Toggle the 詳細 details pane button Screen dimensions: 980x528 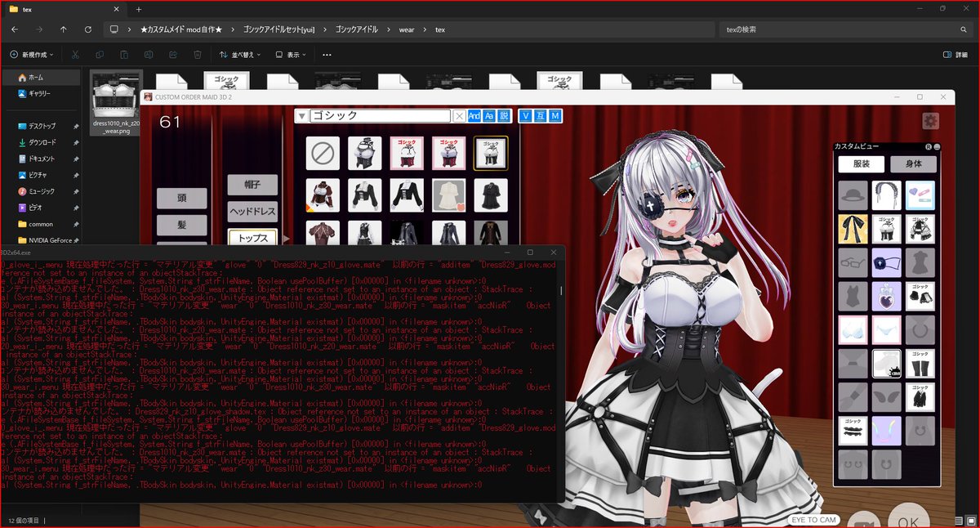955,55
